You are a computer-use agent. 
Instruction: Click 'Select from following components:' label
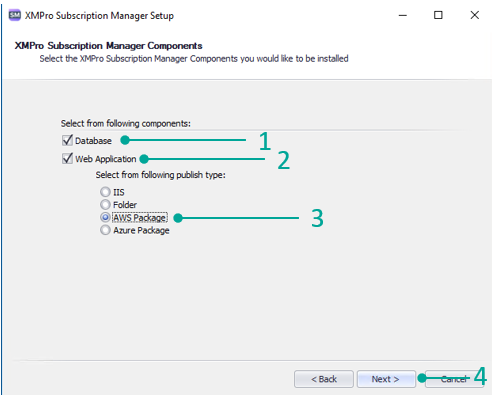pyautogui.click(x=126, y=123)
